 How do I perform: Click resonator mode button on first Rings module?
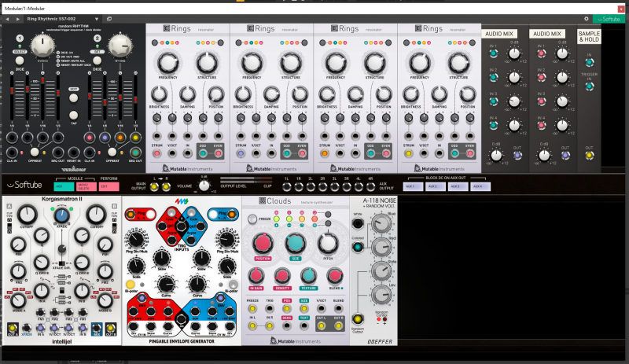[221, 42]
